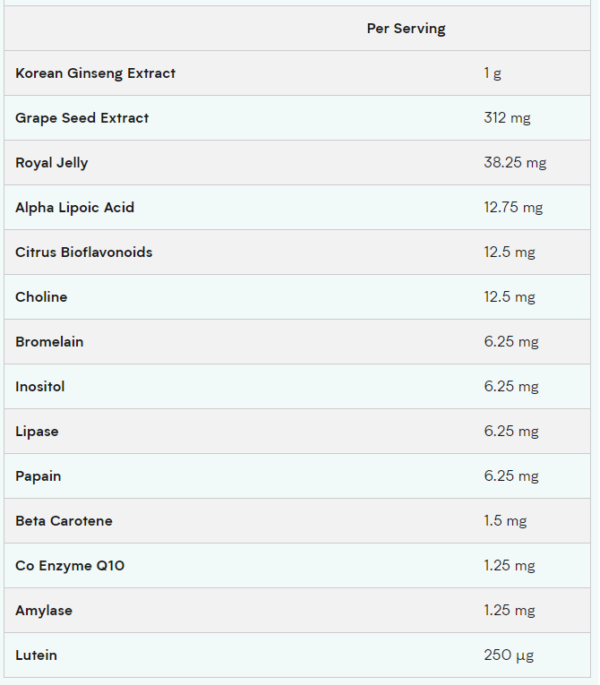Click the 312 mg serving value
The image size is (600, 685).
point(507,118)
